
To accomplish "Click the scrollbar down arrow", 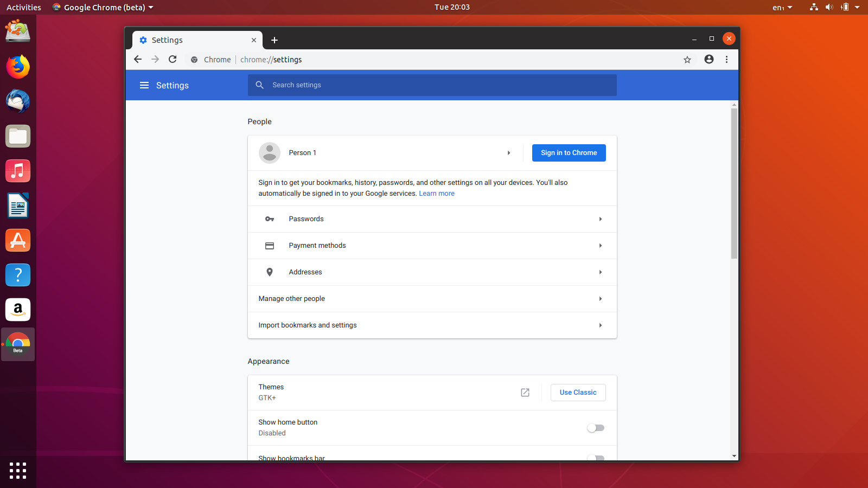I will tap(734, 456).
